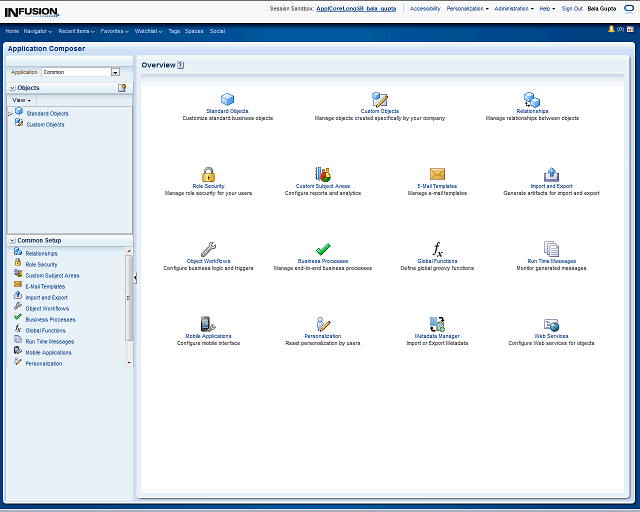Viewport: 640px width, 512px height.
Task: Click the Standard Objects cube icon in Overview
Action: 227,99
